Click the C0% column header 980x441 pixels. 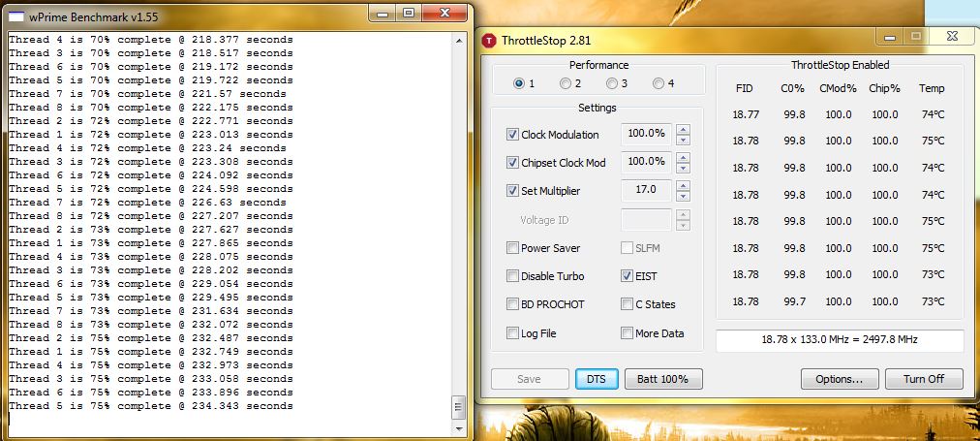[792, 89]
